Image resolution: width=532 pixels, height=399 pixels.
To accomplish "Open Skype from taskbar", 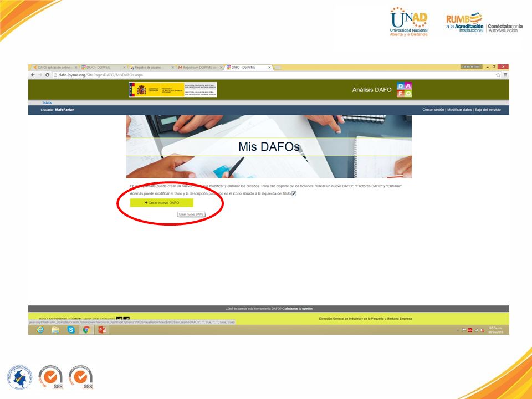I will click(x=71, y=330).
